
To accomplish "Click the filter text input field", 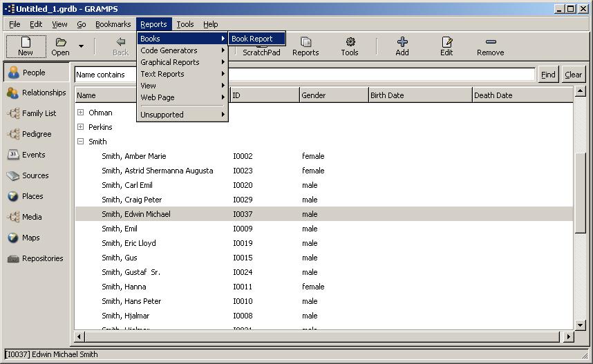I will point(382,75).
